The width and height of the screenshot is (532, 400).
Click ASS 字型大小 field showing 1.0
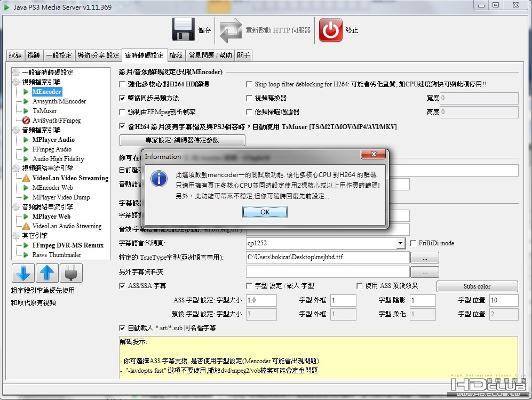[x=261, y=300]
